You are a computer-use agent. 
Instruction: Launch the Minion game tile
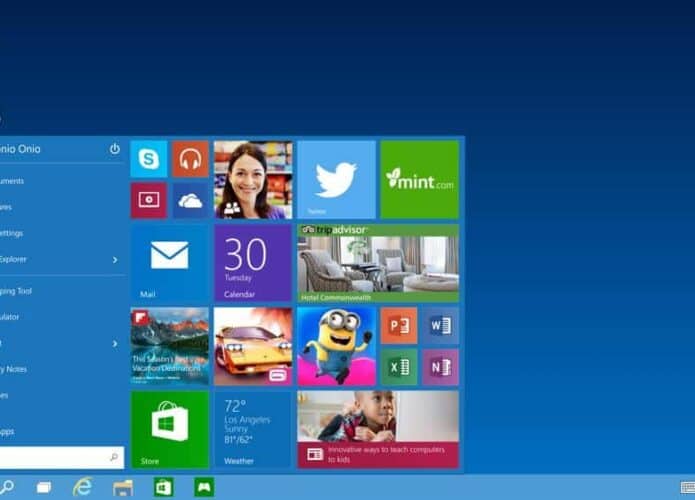point(336,346)
